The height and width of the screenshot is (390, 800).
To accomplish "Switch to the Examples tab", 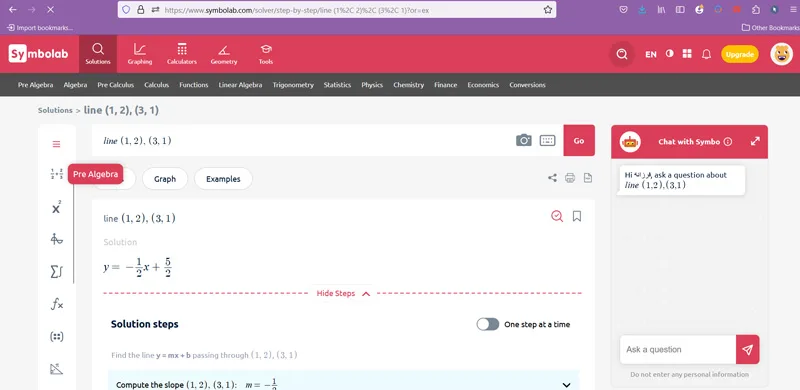I will [x=223, y=179].
